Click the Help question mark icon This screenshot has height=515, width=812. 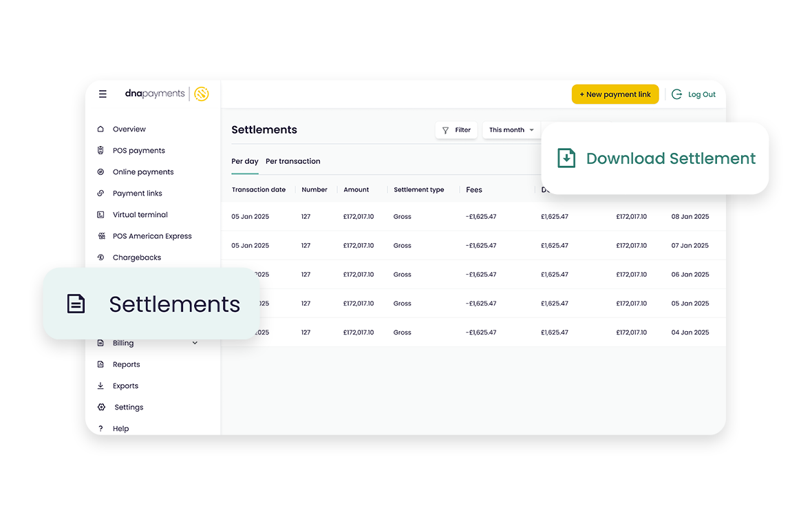(100, 429)
